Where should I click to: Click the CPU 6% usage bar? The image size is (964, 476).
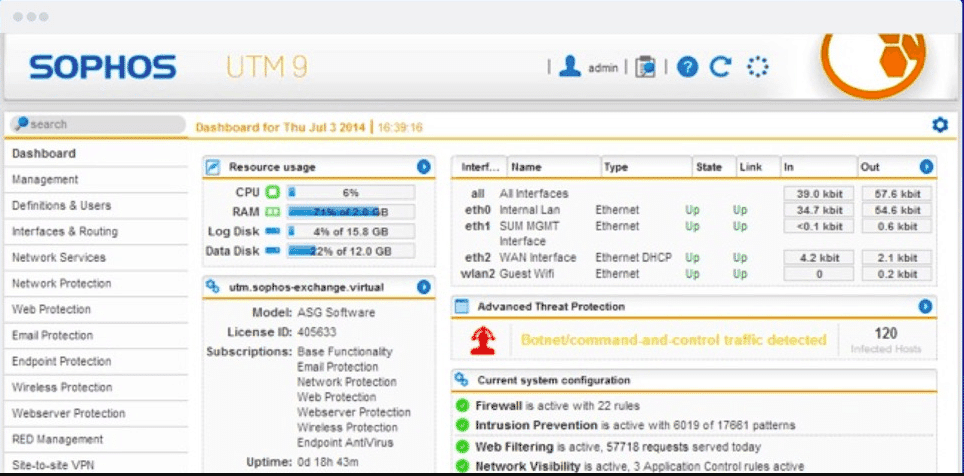(x=351, y=192)
